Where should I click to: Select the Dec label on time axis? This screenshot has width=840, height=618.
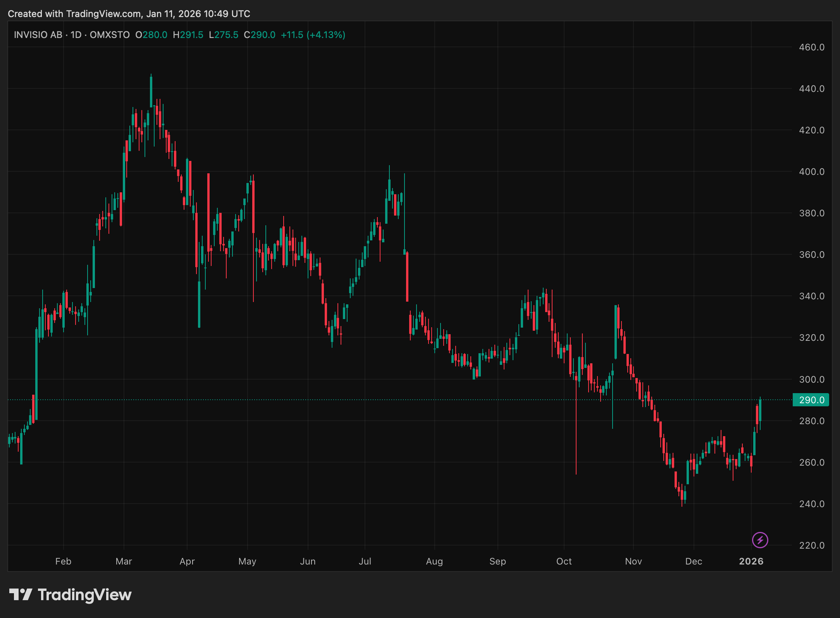tap(694, 561)
